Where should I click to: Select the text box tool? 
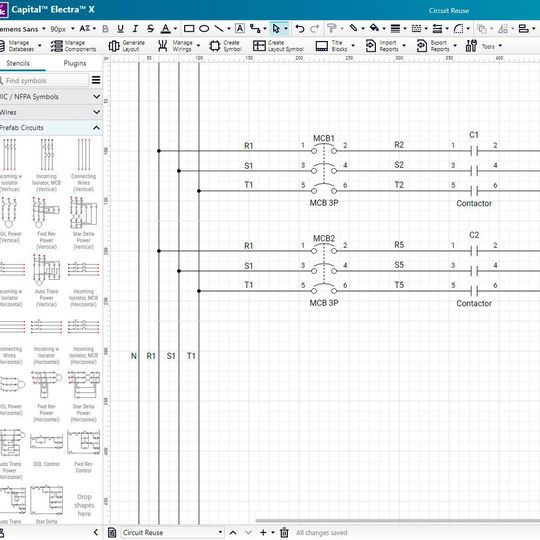click(240, 29)
